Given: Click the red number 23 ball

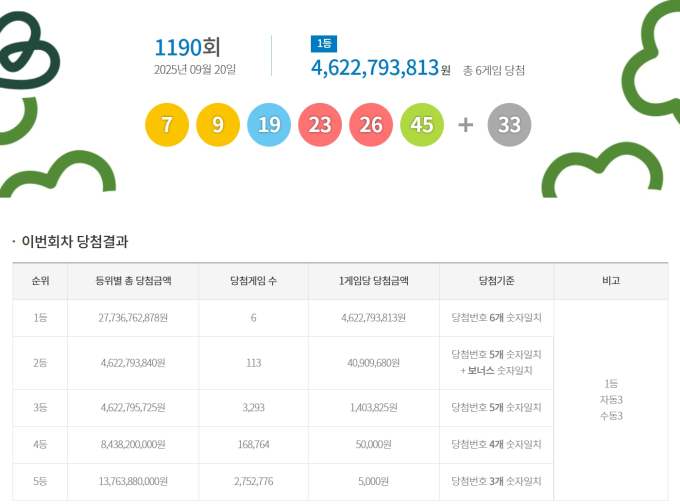Looking at the screenshot, I should tap(320, 125).
